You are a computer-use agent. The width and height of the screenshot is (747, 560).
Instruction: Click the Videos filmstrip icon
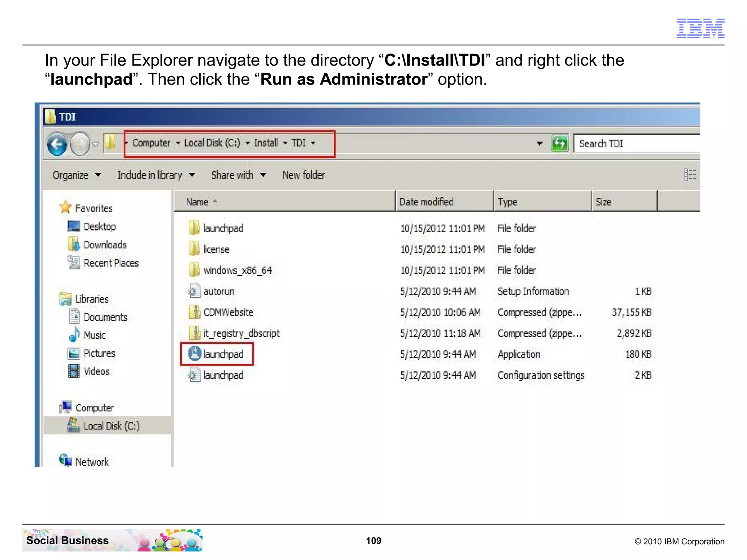74,371
